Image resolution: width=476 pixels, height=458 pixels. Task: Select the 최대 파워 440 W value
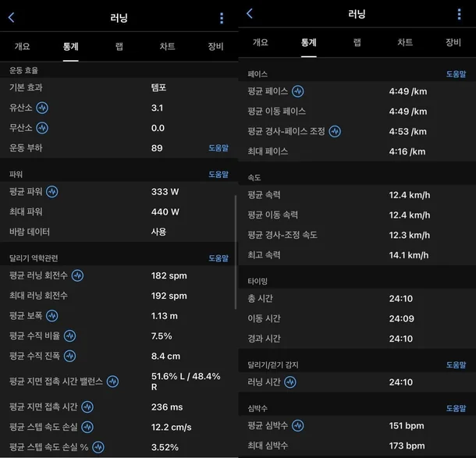[x=165, y=211]
